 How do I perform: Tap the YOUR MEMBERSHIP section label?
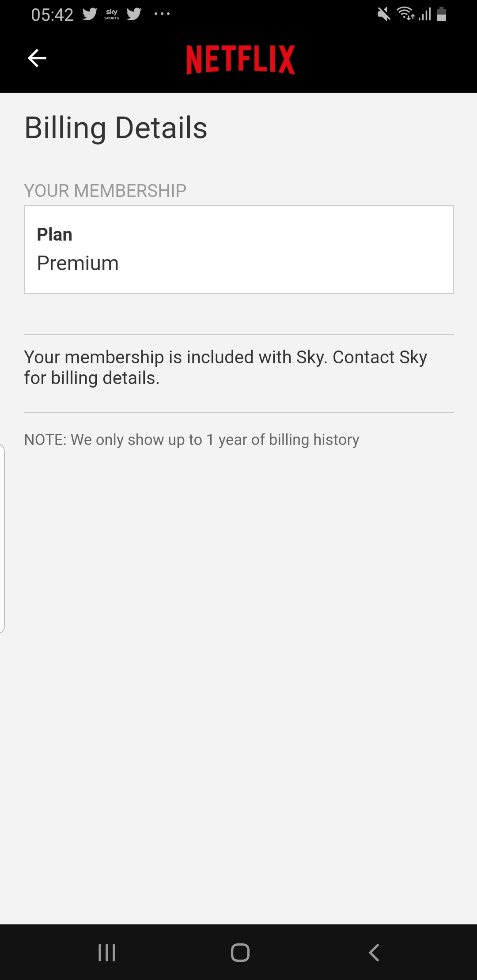click(x=105, y=191)
